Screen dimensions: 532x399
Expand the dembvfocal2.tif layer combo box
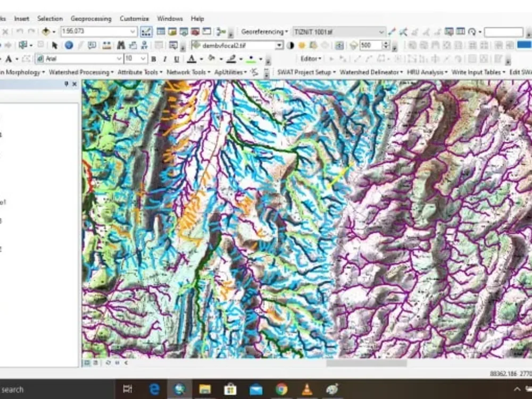[279, 45]
